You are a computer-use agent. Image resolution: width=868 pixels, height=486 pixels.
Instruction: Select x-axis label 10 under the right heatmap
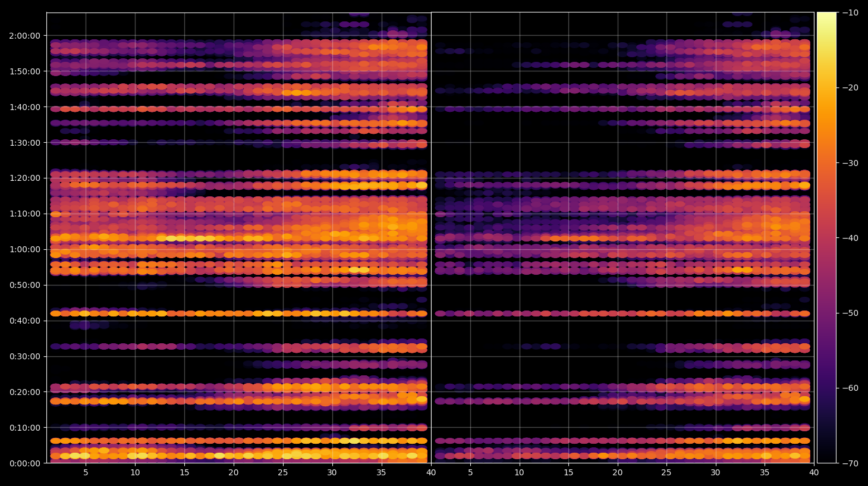click(x=519, y=472)
